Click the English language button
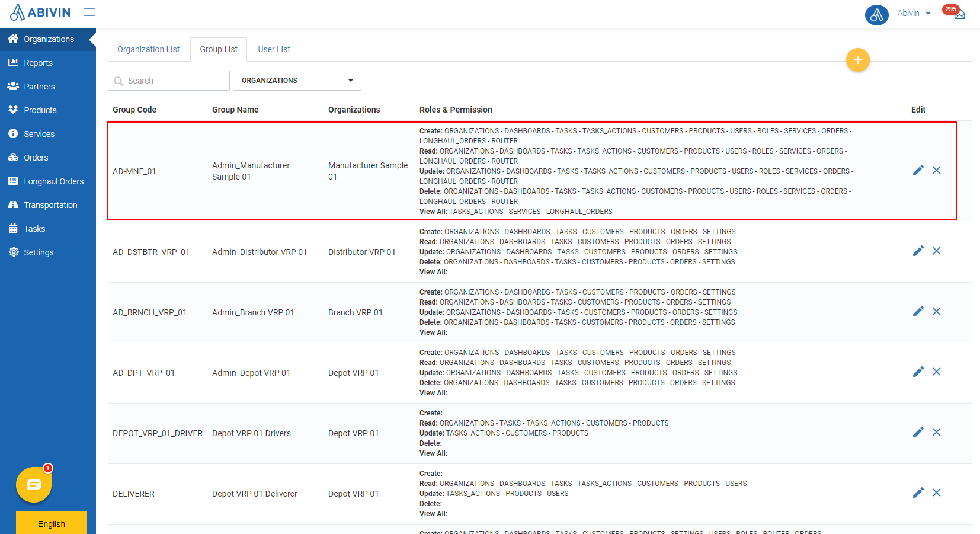 pos(52,523)
